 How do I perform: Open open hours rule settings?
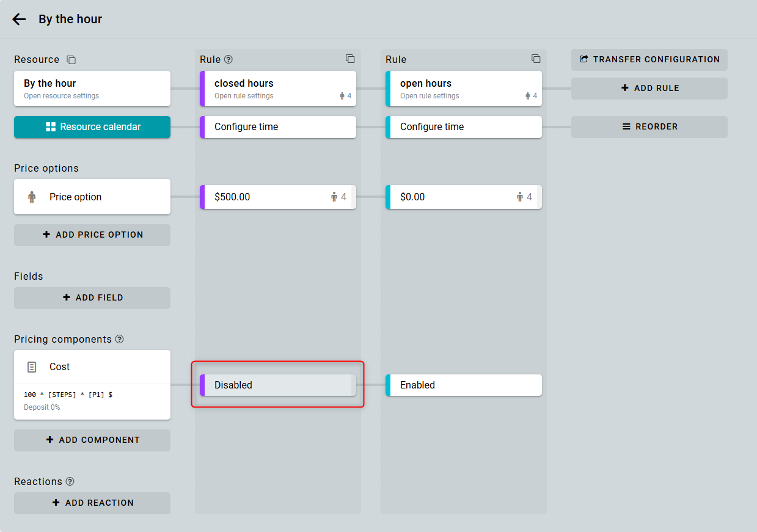click(464, 89)
